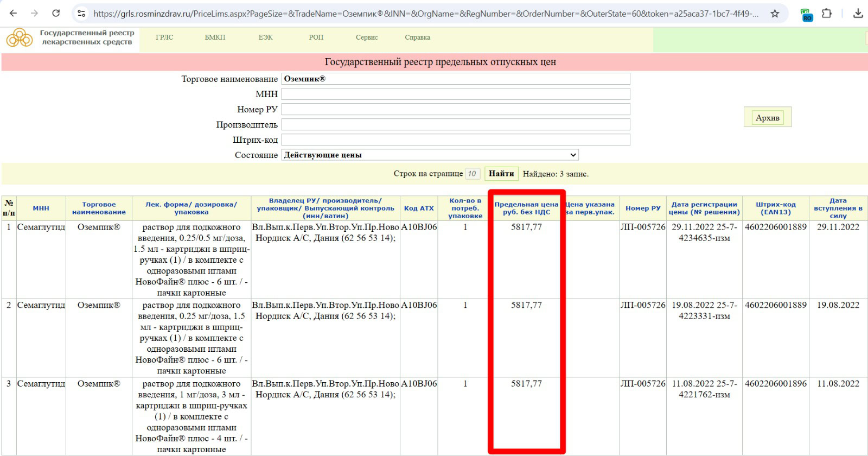This screenshot has height=456, width=868.
Task: Sort by Торговое наименование column header
Action: (99, 208)
